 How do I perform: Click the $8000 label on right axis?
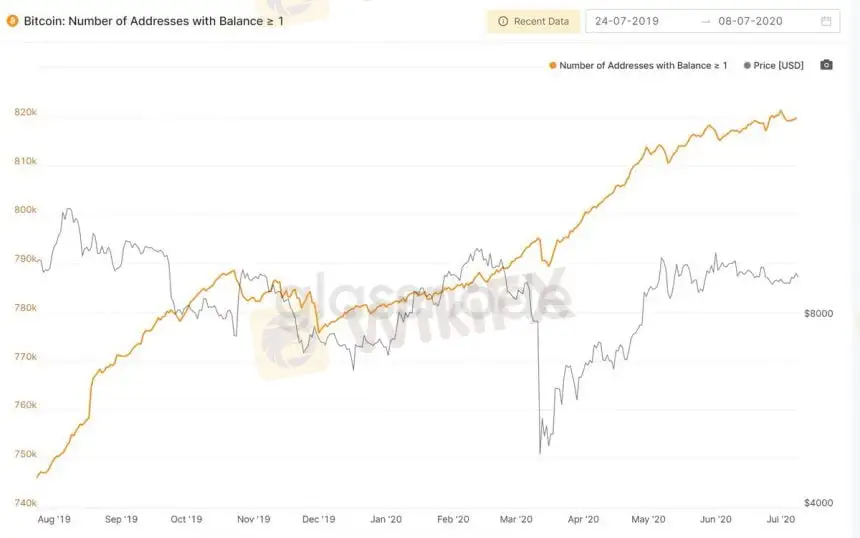(x=817, y=313)
